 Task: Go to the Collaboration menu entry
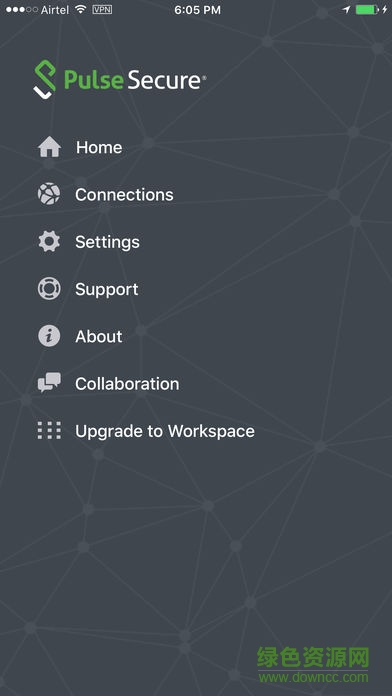coord(127,384)
